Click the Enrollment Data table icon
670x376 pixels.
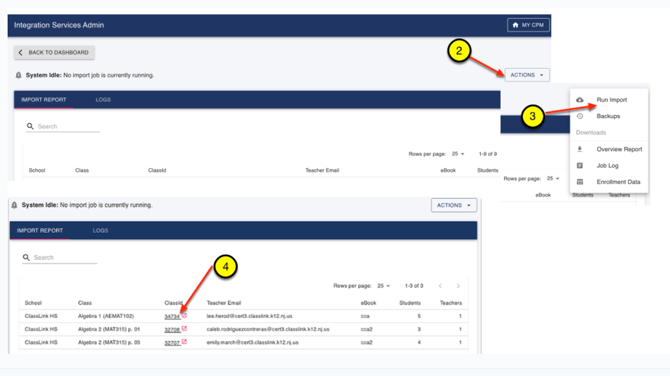(580, 182)
